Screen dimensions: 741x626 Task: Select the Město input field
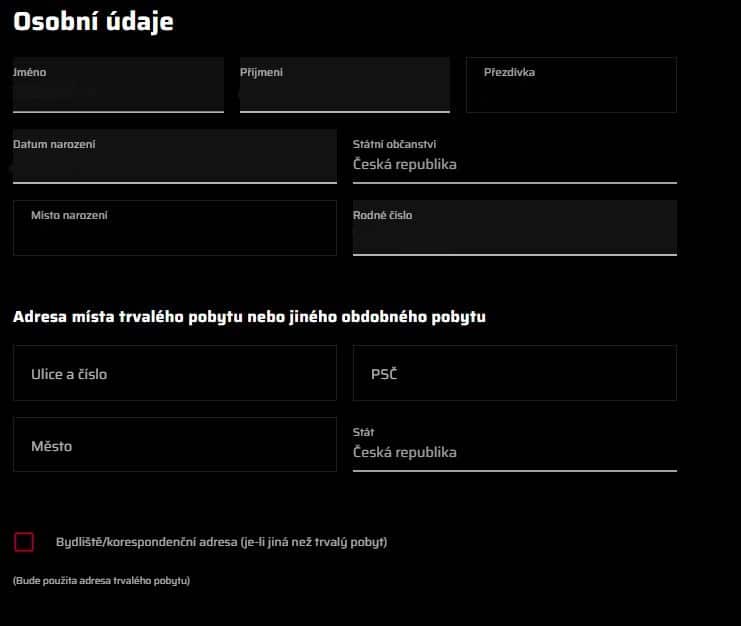tap(175, 445)
